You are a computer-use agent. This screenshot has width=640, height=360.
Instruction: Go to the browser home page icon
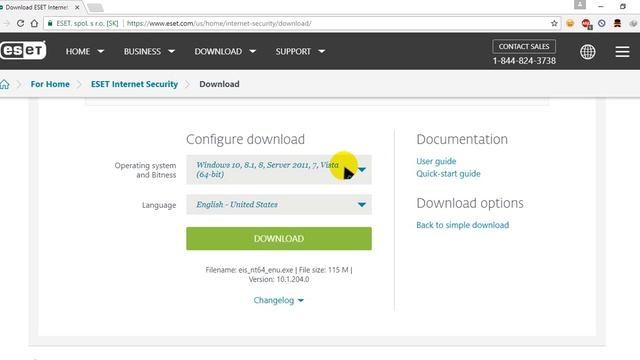click(34, 23)
